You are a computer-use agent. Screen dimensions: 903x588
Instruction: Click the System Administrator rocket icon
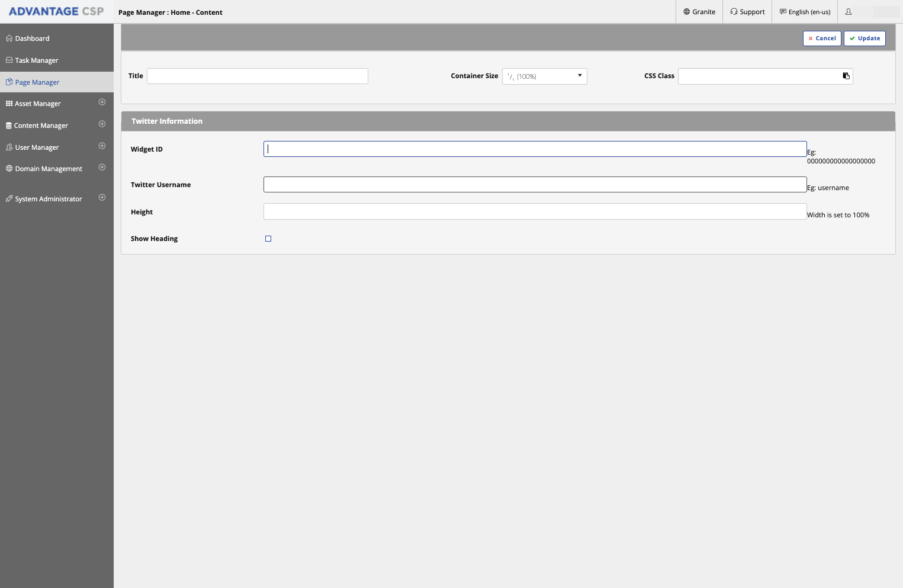pyautogui.click(x=9, y=199)
